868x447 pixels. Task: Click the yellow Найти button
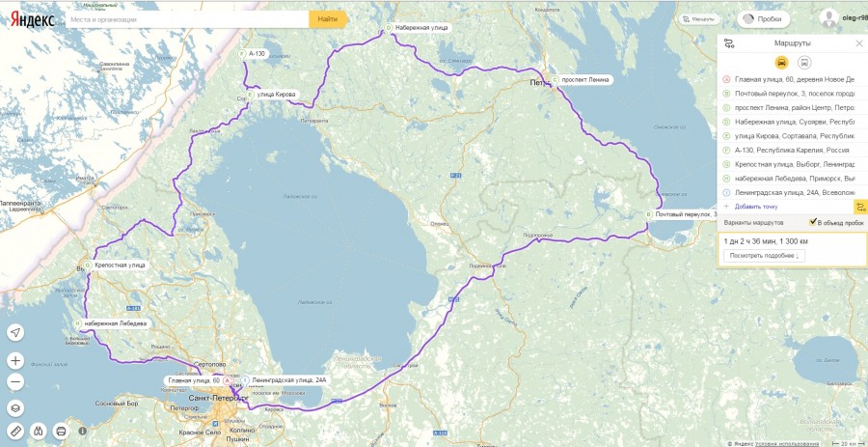pyautogui.click(x=328, y=19)
